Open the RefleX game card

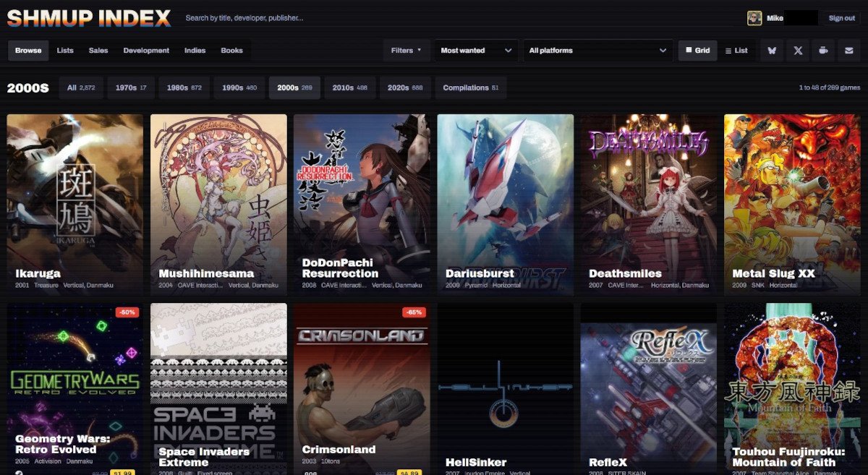point(649,389)
